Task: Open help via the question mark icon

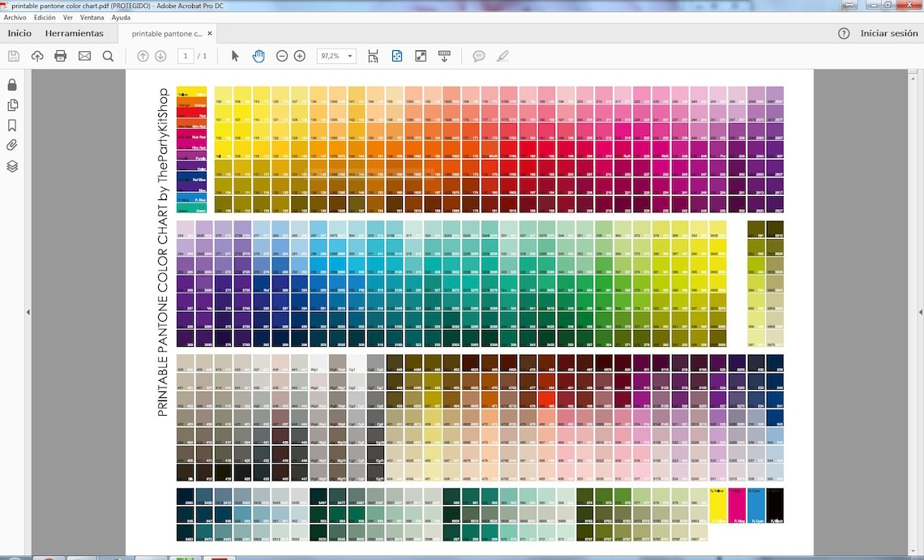Action: point(843,33)
